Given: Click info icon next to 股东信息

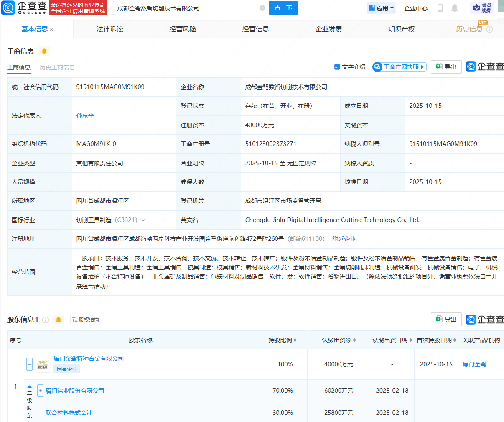Looking at the screenshot, I should (x=46, y=320).
